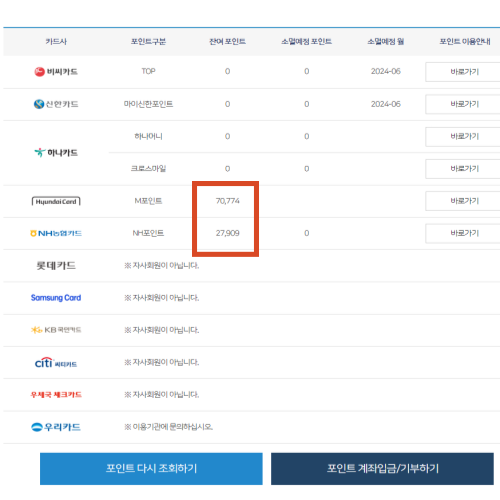Click the 잔여 포인트 column header
The width and height of the screenshot is (500, 500).
tap(227, 42)
